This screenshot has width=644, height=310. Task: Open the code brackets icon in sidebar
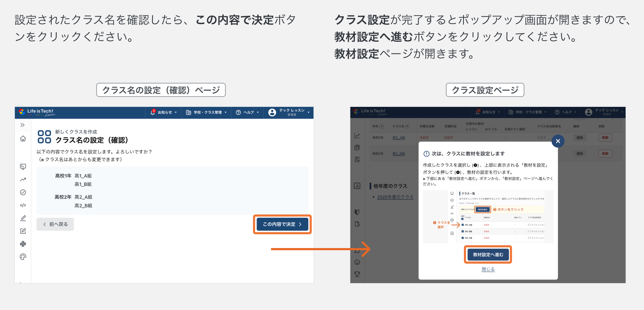tap(23, 205)
